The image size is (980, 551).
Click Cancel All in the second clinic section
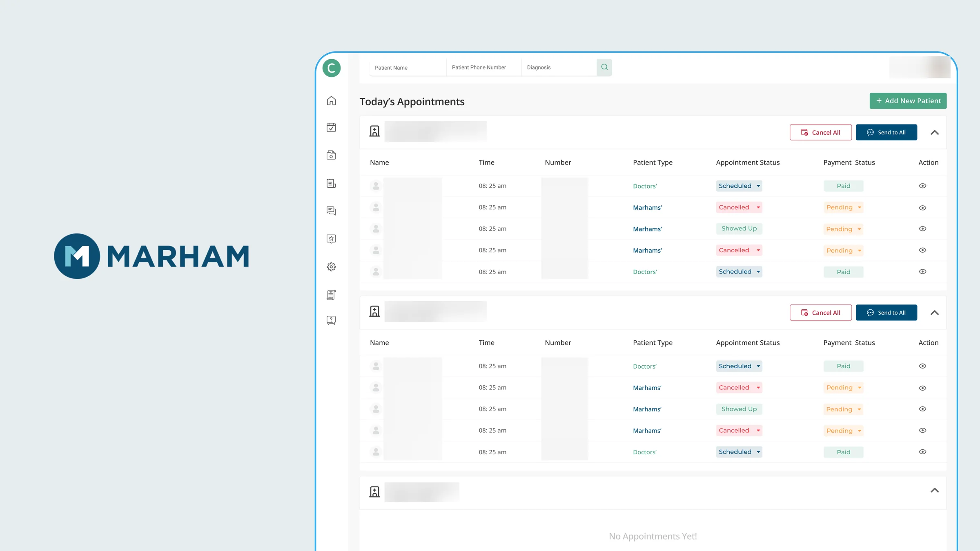pyautogui.click(x=821, y=313)
